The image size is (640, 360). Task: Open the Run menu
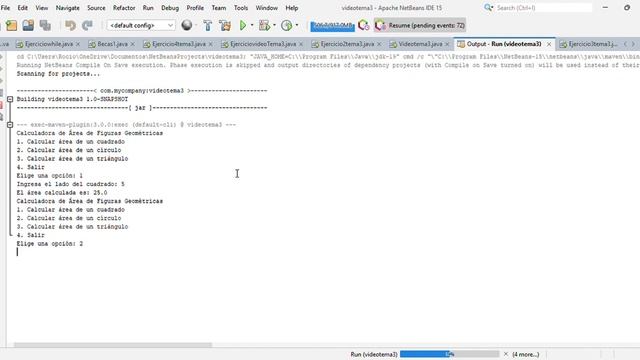(148, 8)
